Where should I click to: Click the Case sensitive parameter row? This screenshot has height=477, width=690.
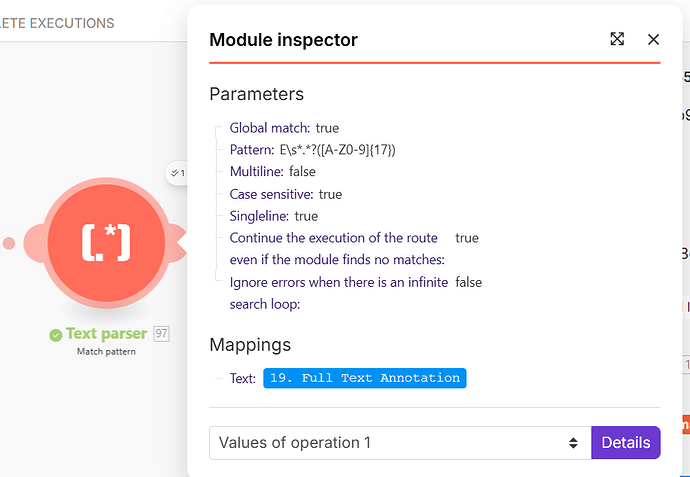(285, 194)
